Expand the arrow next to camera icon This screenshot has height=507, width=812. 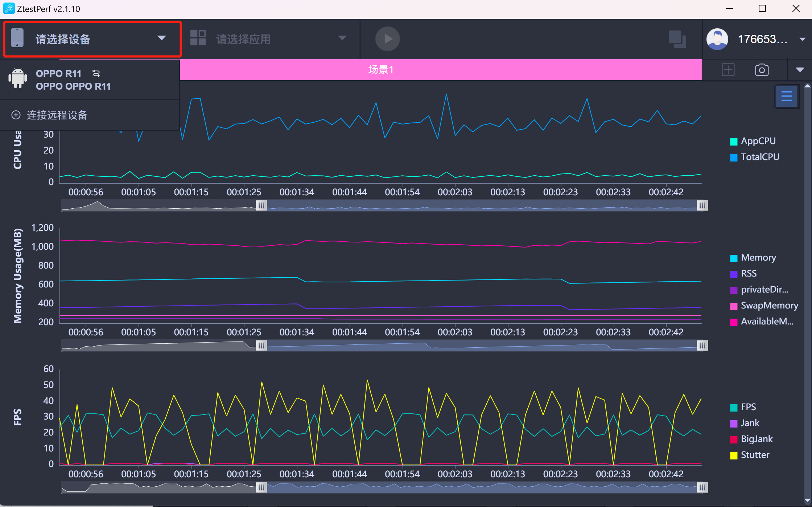(x=800, y=70)
